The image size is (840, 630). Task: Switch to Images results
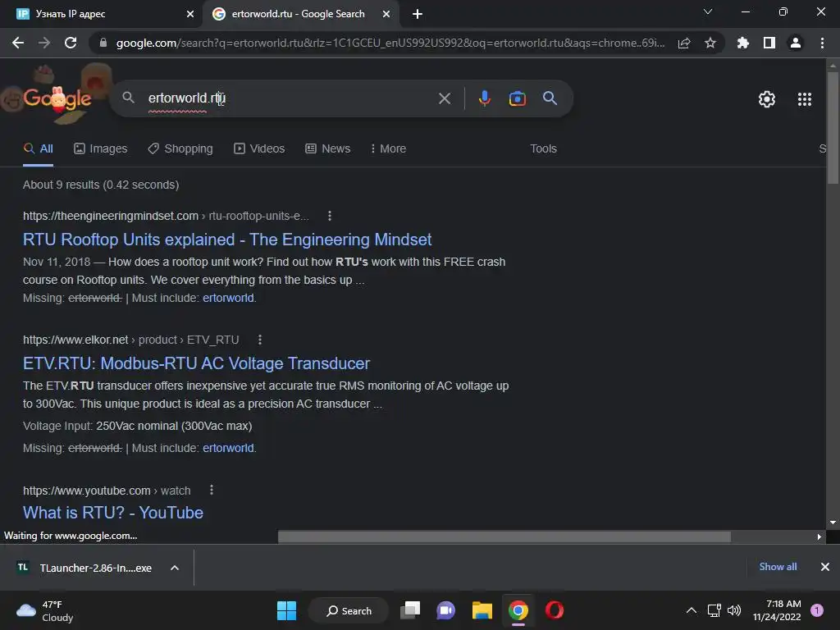[x=101, y=149]
